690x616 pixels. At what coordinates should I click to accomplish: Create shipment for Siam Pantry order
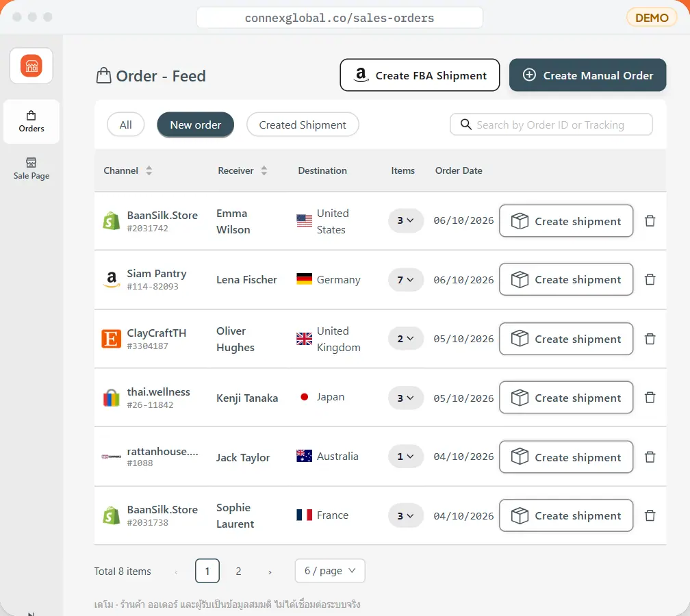(566, 279)
